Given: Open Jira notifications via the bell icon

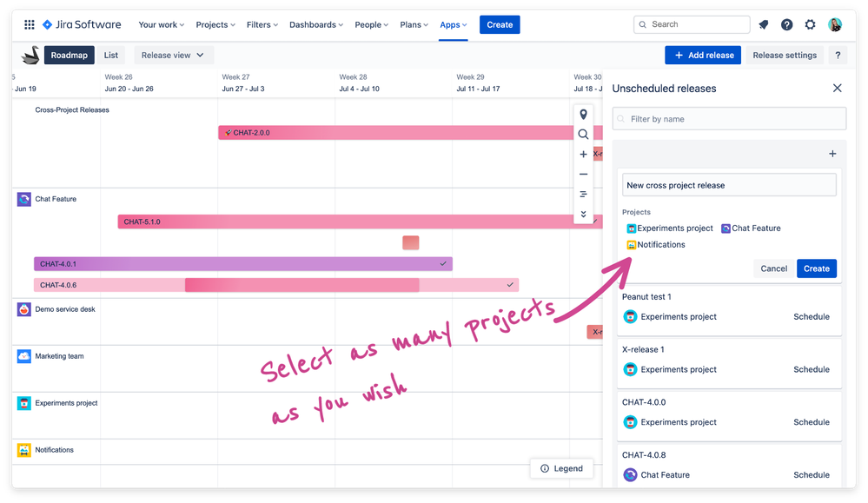Looking at the screenshot, I should pyautogui.click(x=763, y=24).
